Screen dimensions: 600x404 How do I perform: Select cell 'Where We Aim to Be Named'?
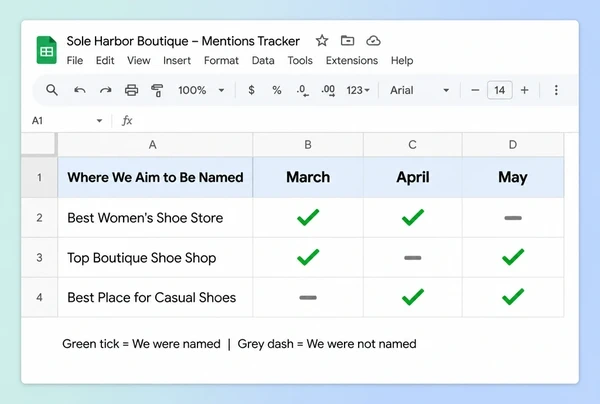[x=155, y=177]
